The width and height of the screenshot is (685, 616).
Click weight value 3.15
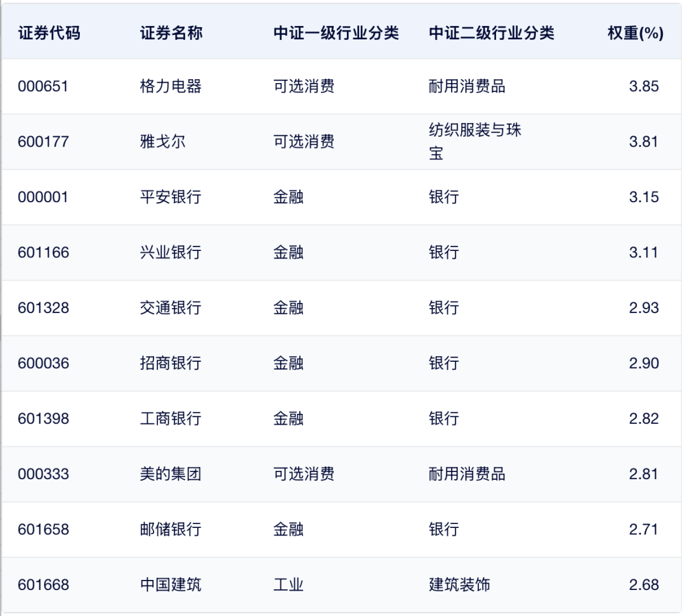[644, 197]
